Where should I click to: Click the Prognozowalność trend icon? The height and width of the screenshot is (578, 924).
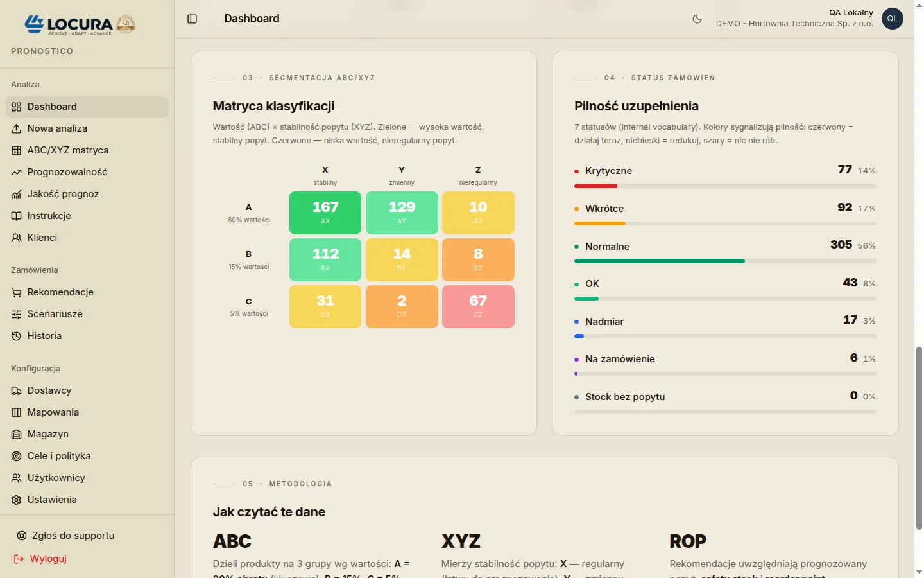(x=17, y=172)
